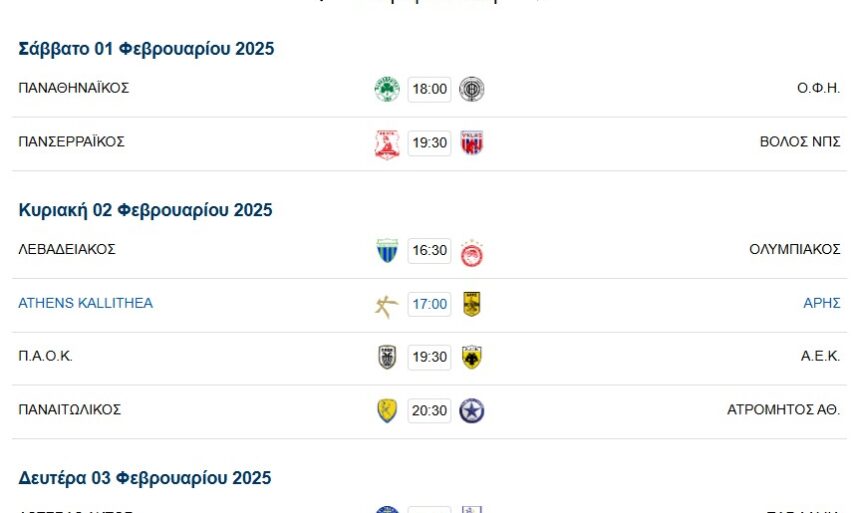Open the ΑΡΗΣ team link
The height and width of the screenshot is (513, 855).
[821, 303]
